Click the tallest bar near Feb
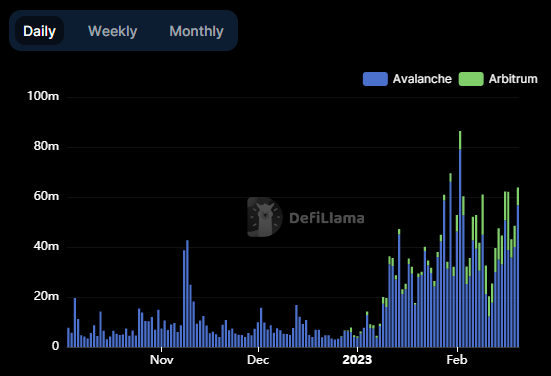The width and height of the screenshot is (551, 376). pyautogui.click(x=460, y=239)
